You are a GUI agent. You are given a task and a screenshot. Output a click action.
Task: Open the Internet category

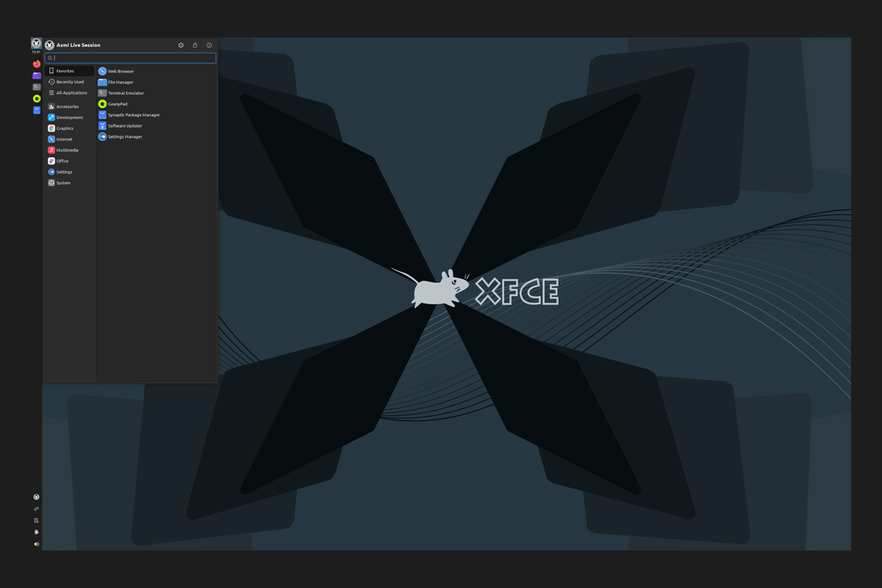tap(70, 140)
